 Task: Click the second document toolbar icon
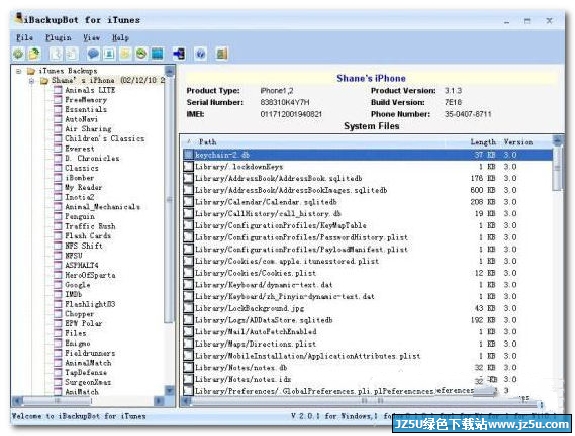(72, 54)
